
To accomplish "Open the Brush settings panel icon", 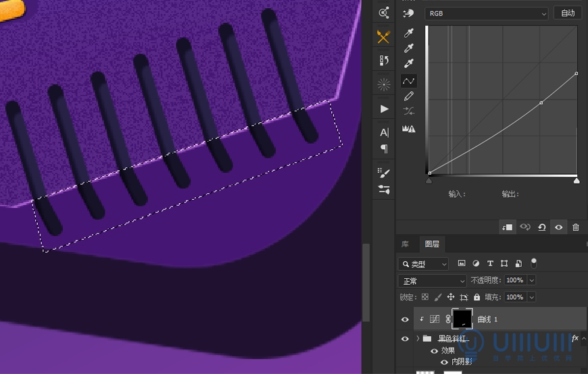I will (x=384, y=173).
